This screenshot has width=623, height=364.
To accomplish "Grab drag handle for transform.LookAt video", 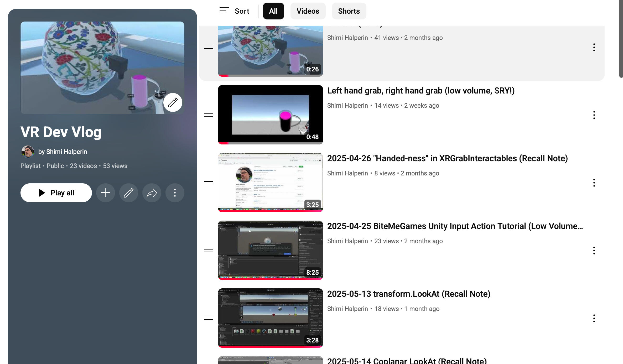I will (x=209, y=318).
